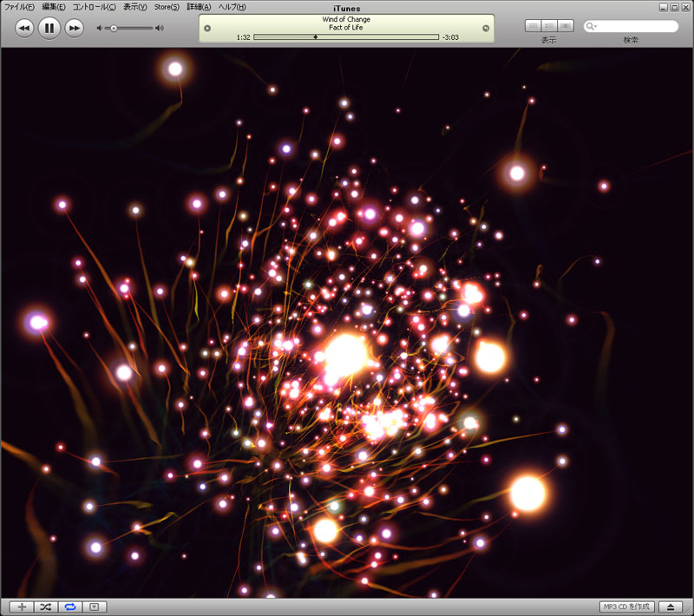This screenshot has height=616, width=694.
Task: Switch to Cover Flow view button
Action: point(566,26)
